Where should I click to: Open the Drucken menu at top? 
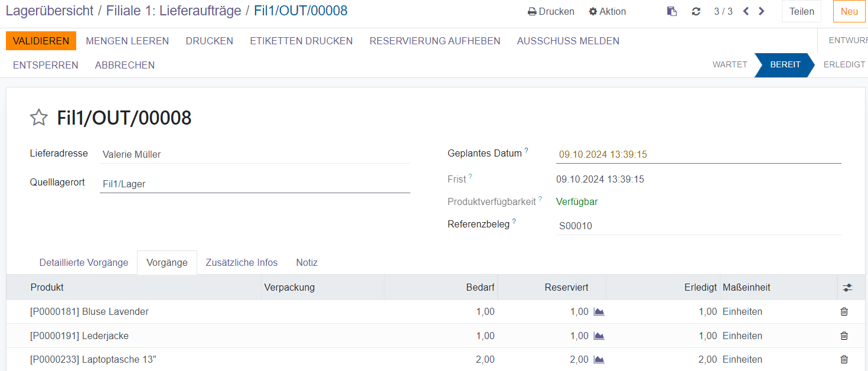pyautogui.click(x=551, y=11)
